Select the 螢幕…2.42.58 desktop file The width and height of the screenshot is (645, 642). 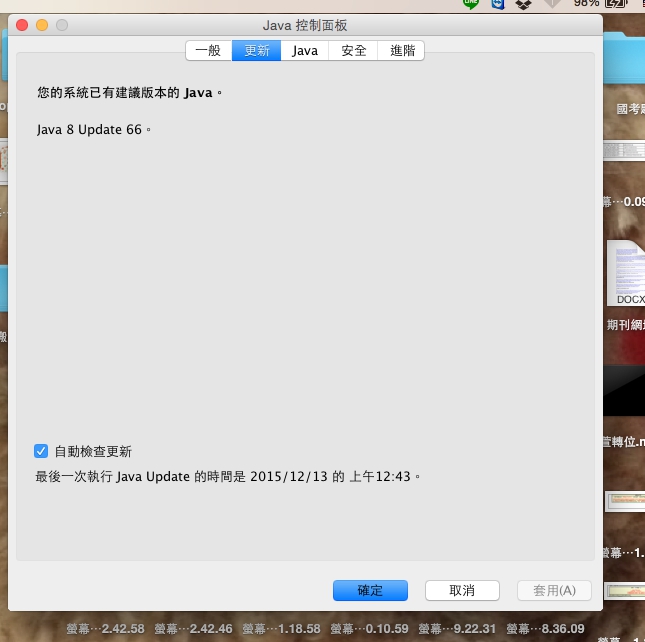point(105,628)
